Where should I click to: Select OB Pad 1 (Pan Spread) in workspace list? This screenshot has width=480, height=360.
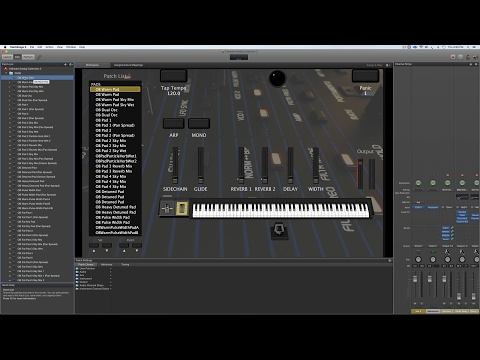point(115,125)
